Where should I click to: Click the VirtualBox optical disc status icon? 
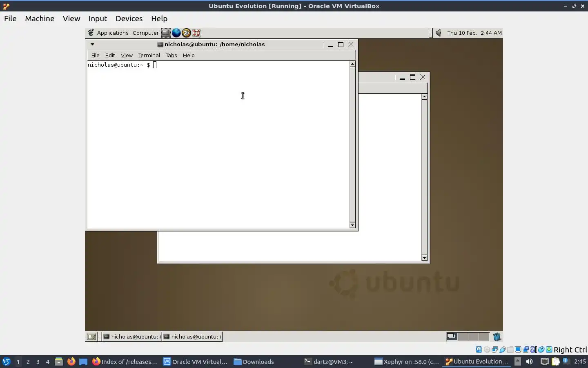[487, 350]
